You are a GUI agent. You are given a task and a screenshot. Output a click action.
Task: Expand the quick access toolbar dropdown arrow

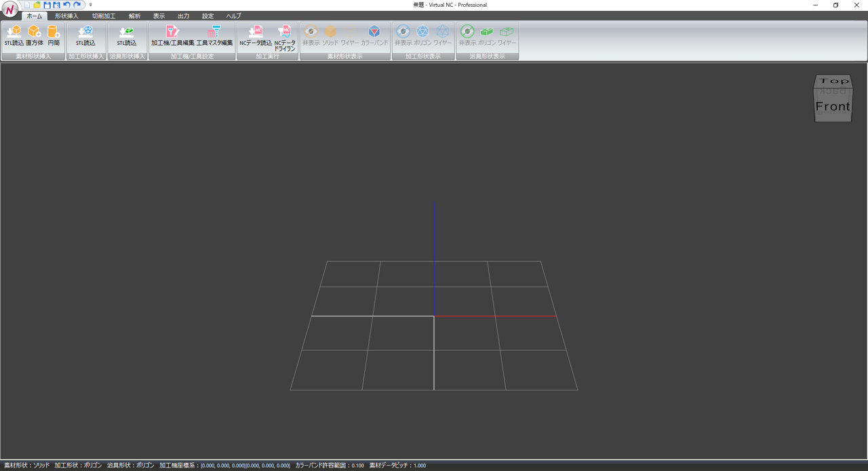[x=91, y=5]
